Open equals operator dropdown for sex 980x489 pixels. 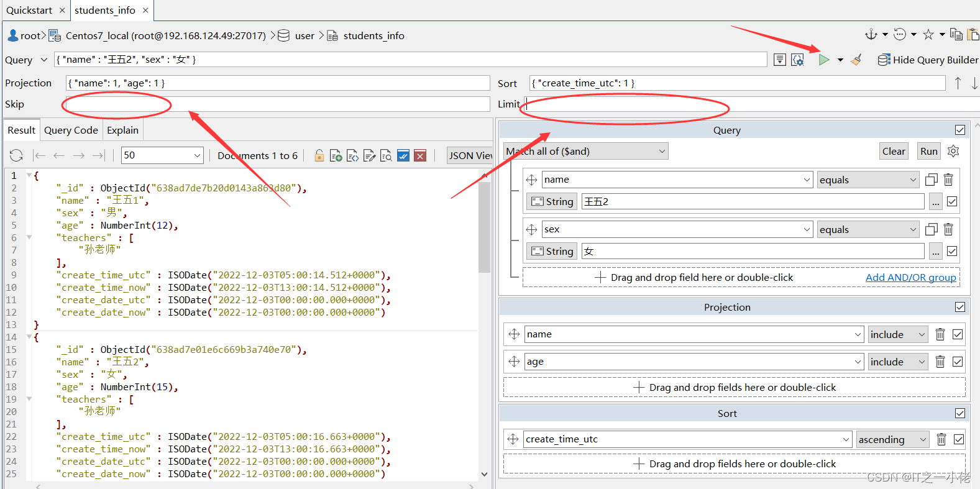pos(868,229)
